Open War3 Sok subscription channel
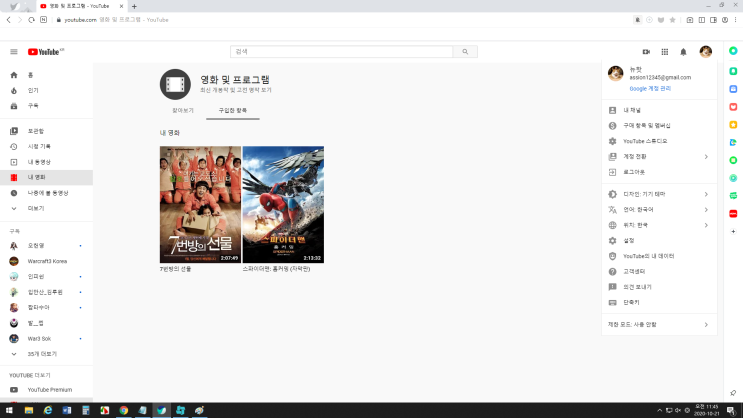Screen dimensions: 743x418 [46, 339]
